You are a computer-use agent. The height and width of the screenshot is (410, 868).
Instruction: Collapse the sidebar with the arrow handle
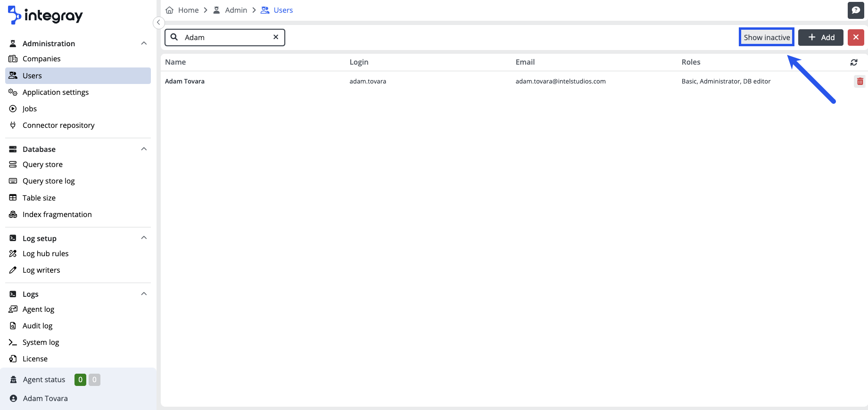(x=158, y=22)
